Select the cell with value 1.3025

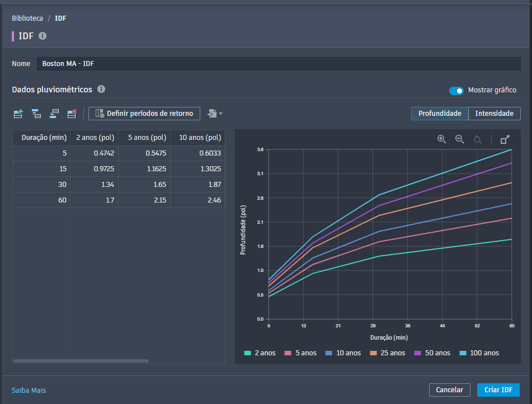coord(197,169)
